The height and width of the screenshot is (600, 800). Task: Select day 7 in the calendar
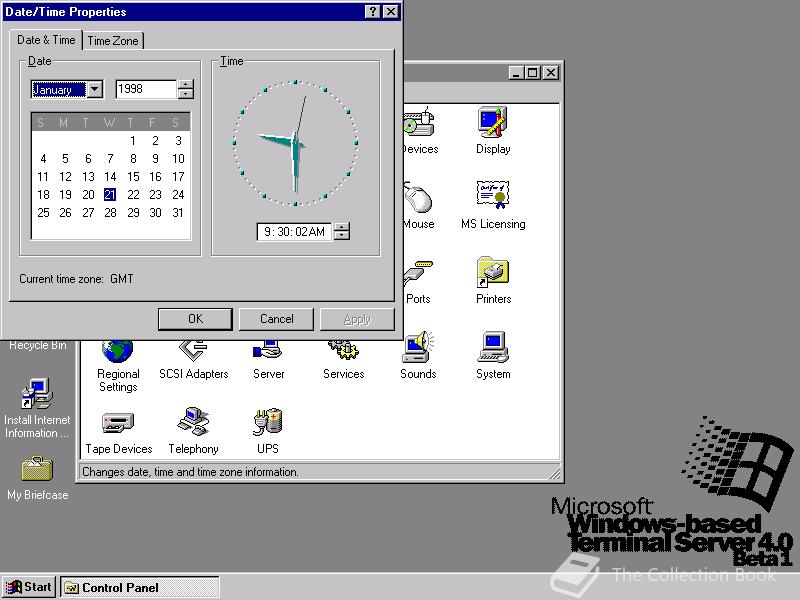[x=110, y=159]
